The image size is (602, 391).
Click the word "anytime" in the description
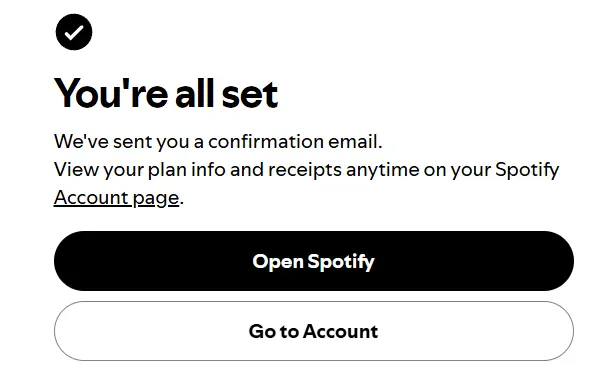pyautogui.click(x=382, y=171)
